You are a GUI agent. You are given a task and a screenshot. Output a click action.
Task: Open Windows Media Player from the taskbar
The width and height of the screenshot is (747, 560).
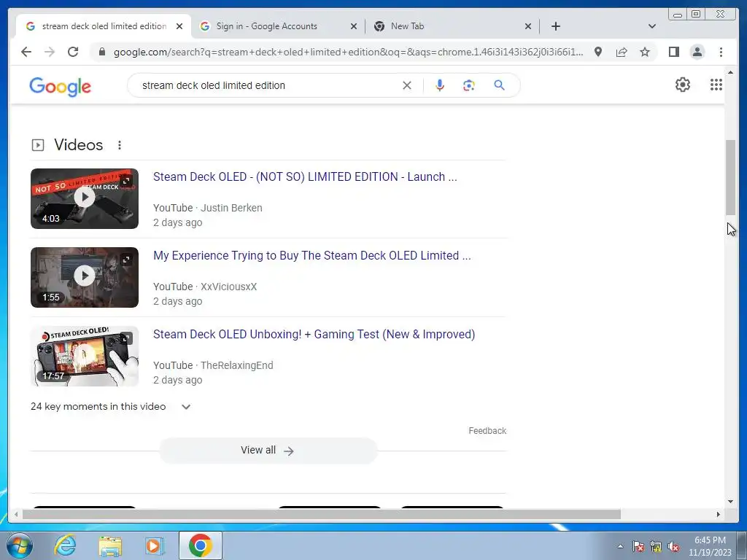tap(155, 545)
